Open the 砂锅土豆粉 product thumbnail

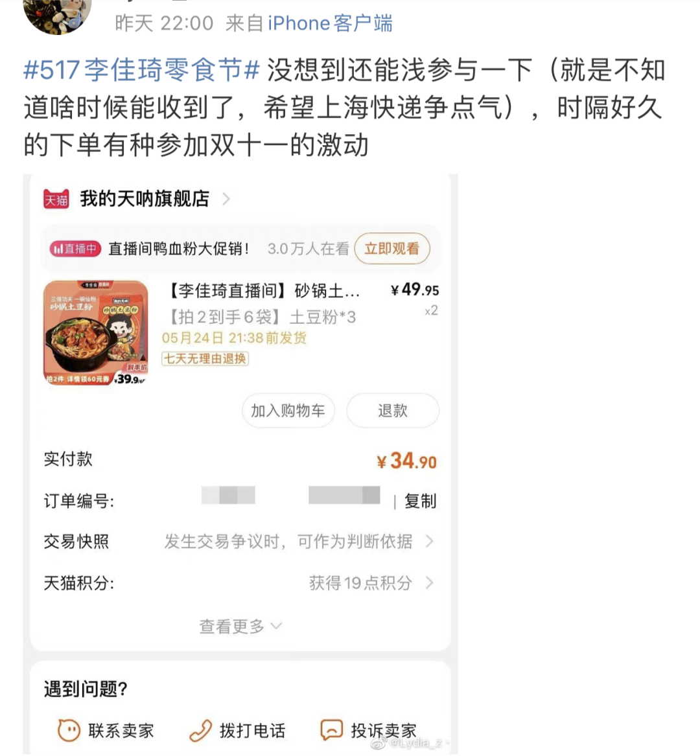[x=96, y=333]
